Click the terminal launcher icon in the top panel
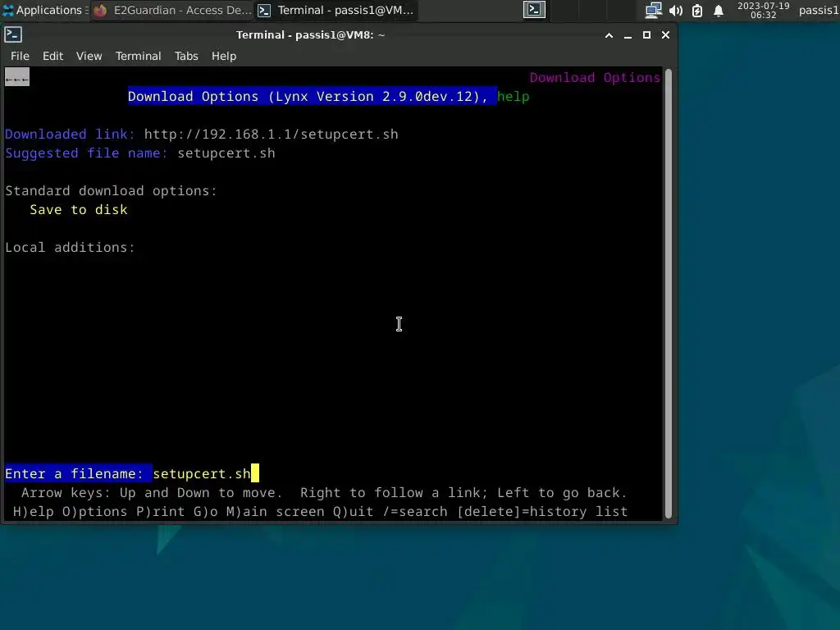The width and height of the screenshot is (840, 630). (534, 10)
